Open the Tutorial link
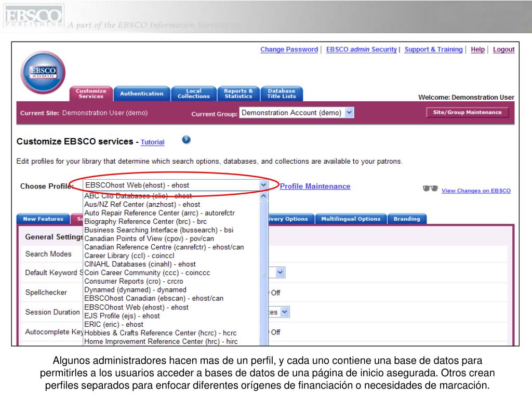This screenshot has height=399, width=532. coord(152,142)
